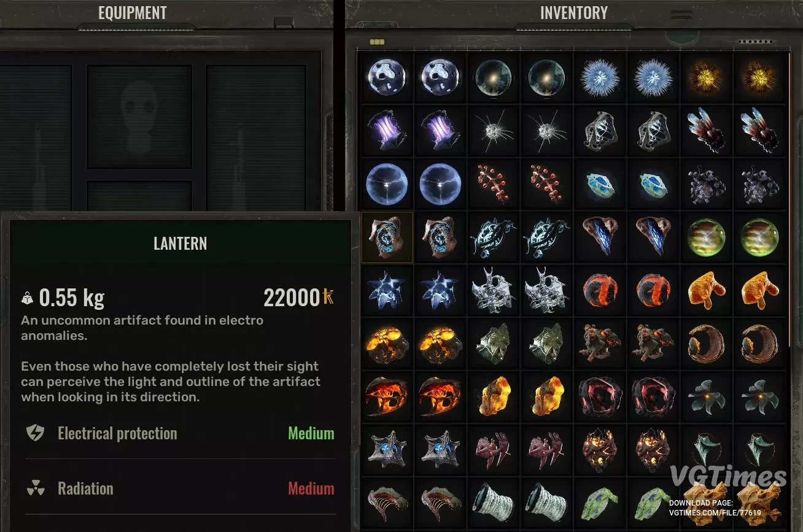Image resolution: width=803 pixels, height=532 pixels.
Task: Click the first golden fuzzy sparkler artifact
Action: pyautogui.click(x=706, y=79)
